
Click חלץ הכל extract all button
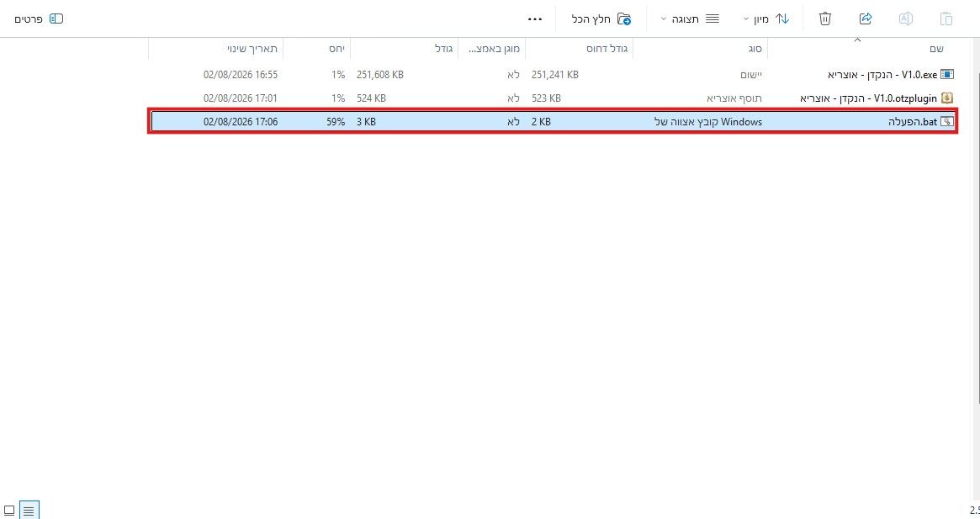click(x=601, y=19)
